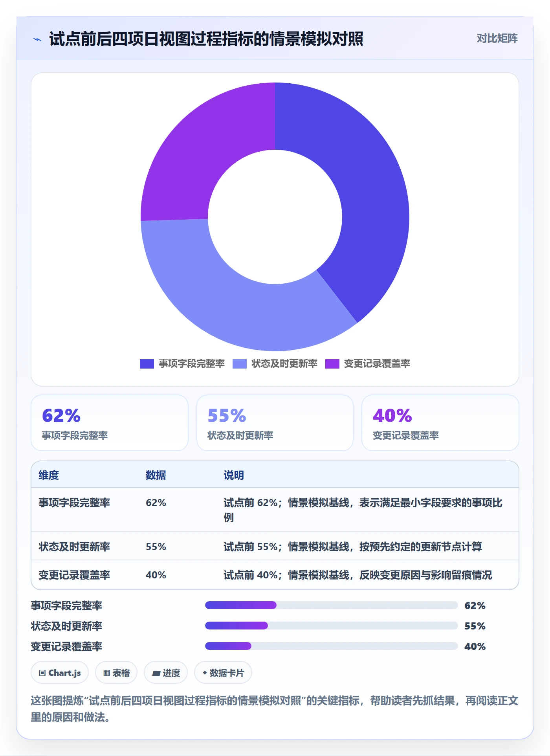The width and height of the screenshot is (550, 756).
Task: Click the 事项字段完整率 progress bar
Action: point(331,605)
